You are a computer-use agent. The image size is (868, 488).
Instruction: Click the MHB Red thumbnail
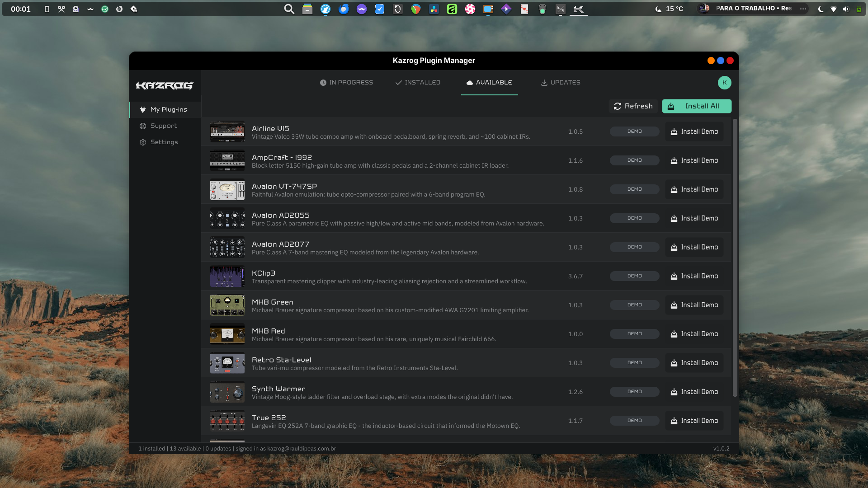(227, 334)
